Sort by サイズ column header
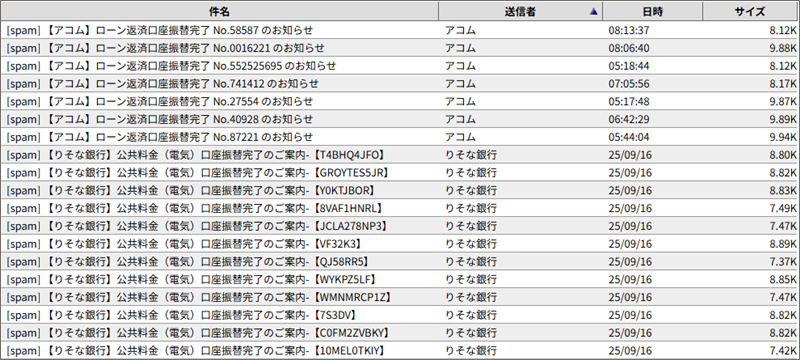Screen dimensions: 800x360 749,11
